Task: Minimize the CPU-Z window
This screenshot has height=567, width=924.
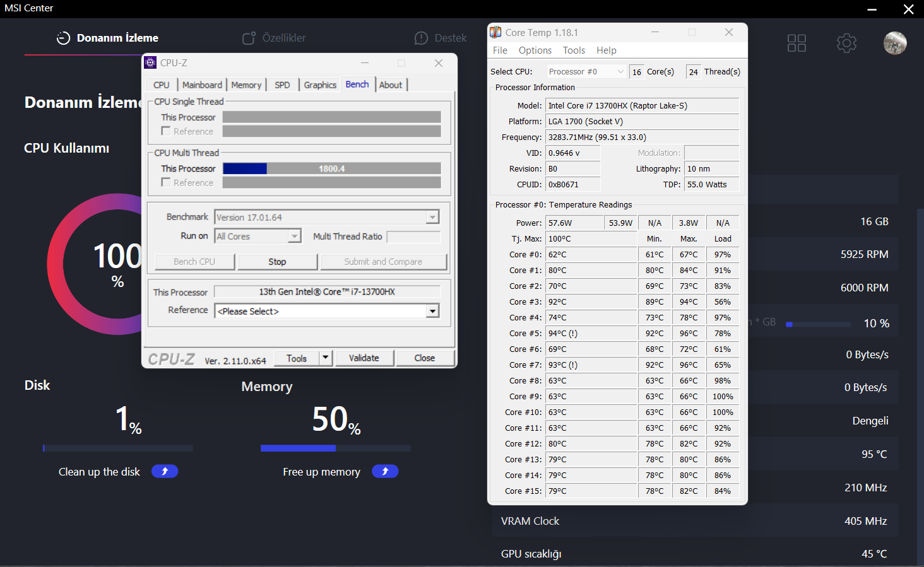Action: tap(365, 63)
